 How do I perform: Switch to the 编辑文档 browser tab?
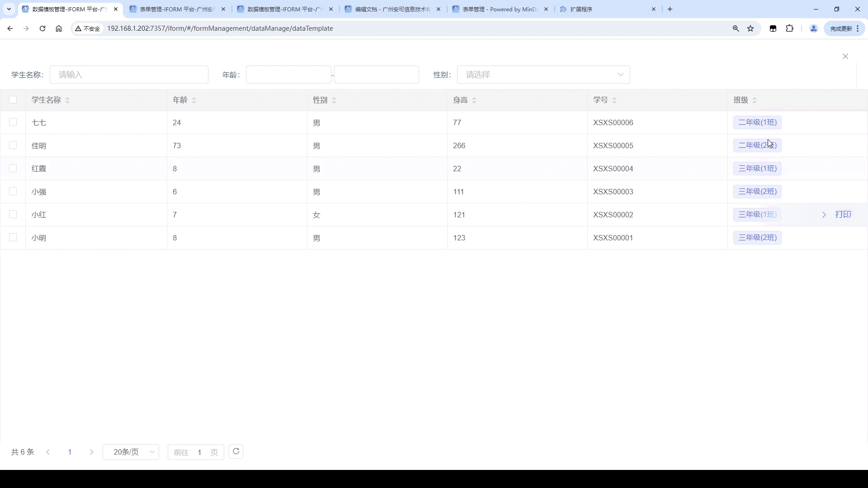(392, 9)
